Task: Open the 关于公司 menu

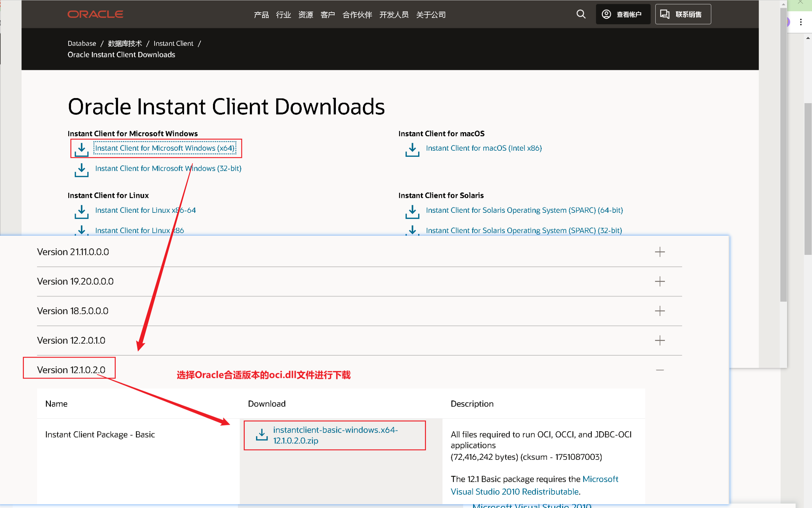Action: coord(431,15)
